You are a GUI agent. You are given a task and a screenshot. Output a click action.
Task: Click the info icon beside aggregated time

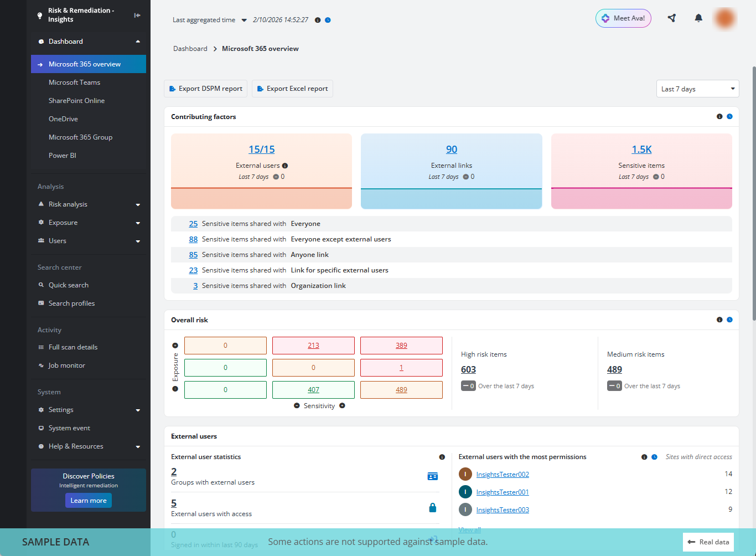pyautogui.click(x=318, y=20)
